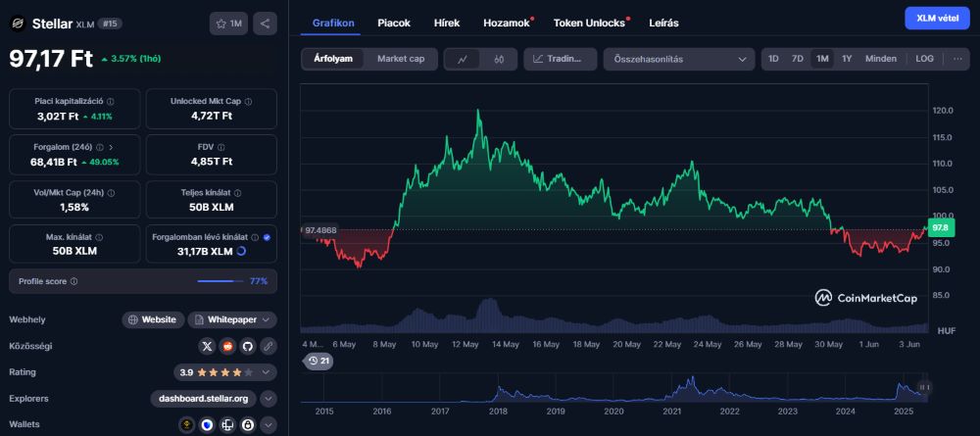Open dashboard.stellar.org explorer link
The height and width of the screenshot is (436, 980).
205,399
